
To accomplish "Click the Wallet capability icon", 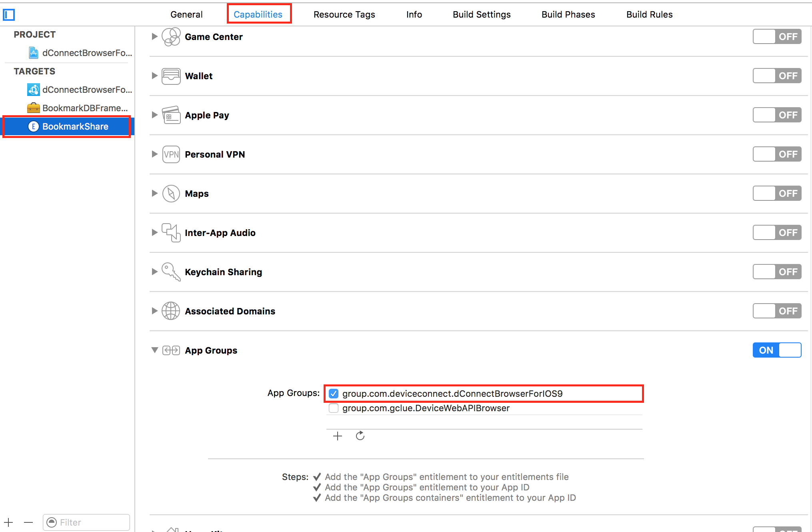I will tap(171, 76).
